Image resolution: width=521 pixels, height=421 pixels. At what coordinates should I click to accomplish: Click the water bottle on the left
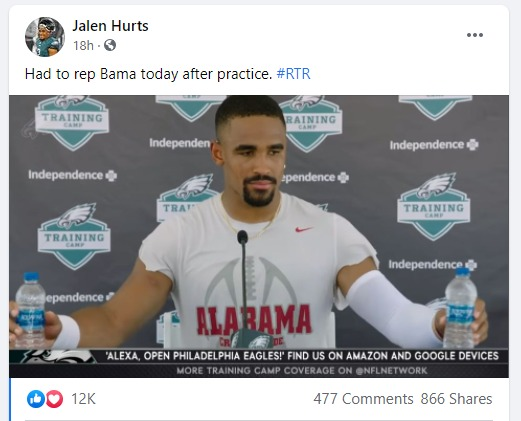(30, 310)
